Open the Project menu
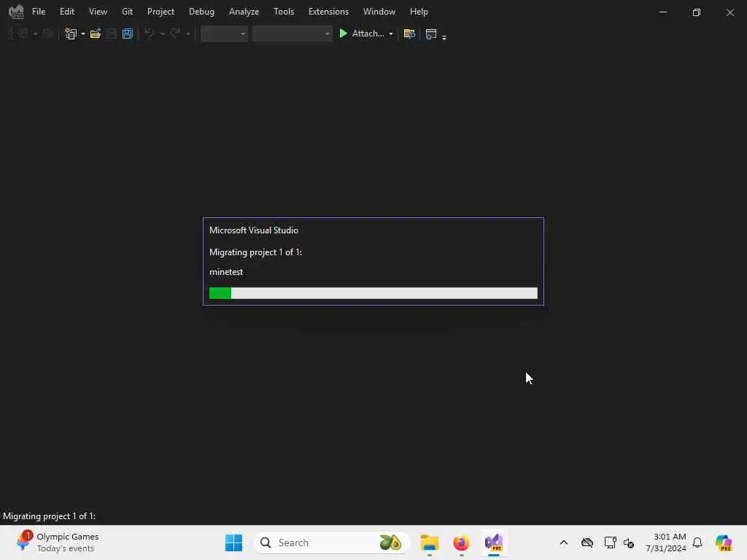Screen dimensions: 747x560 (160, 12)
